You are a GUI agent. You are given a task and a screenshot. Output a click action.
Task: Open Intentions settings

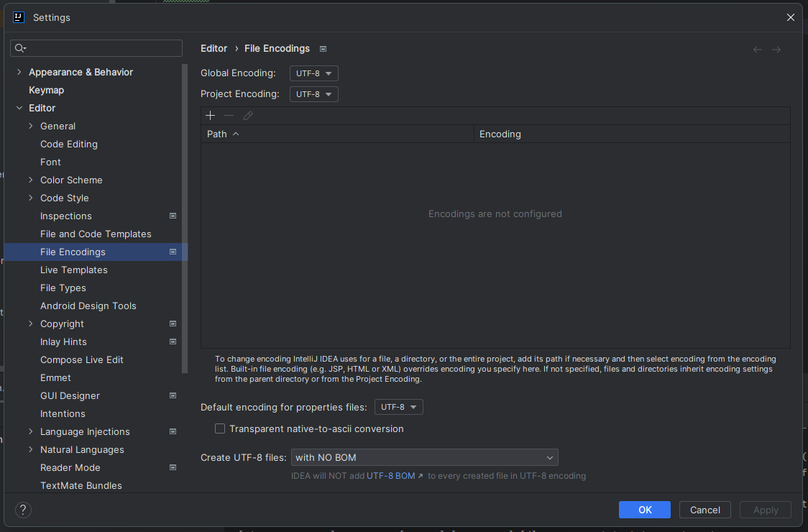coord(63,414)
